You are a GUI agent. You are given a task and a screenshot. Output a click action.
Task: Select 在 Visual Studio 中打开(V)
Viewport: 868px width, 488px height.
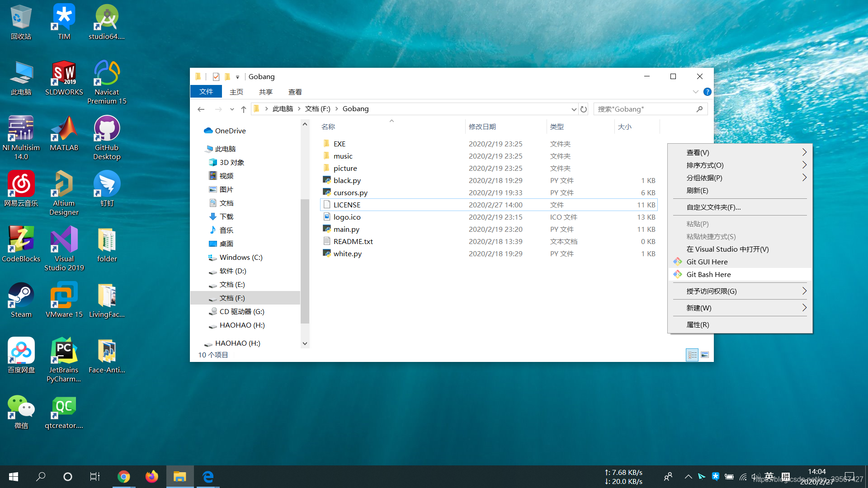tap(740, 249)
